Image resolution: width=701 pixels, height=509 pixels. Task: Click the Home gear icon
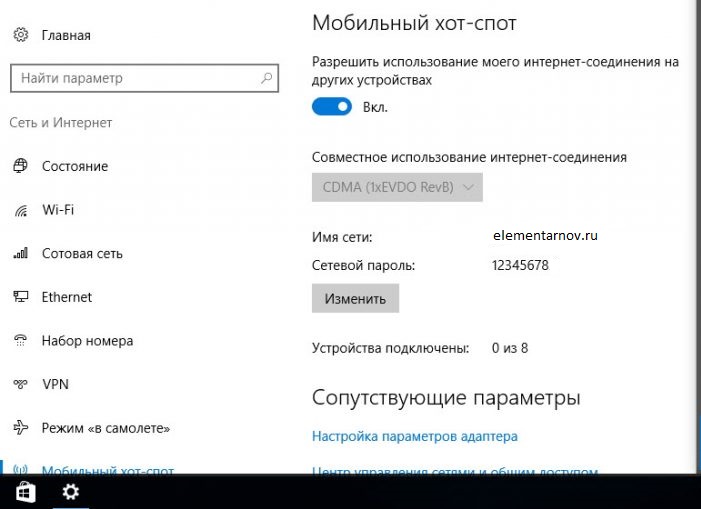[x=21, y=35]
